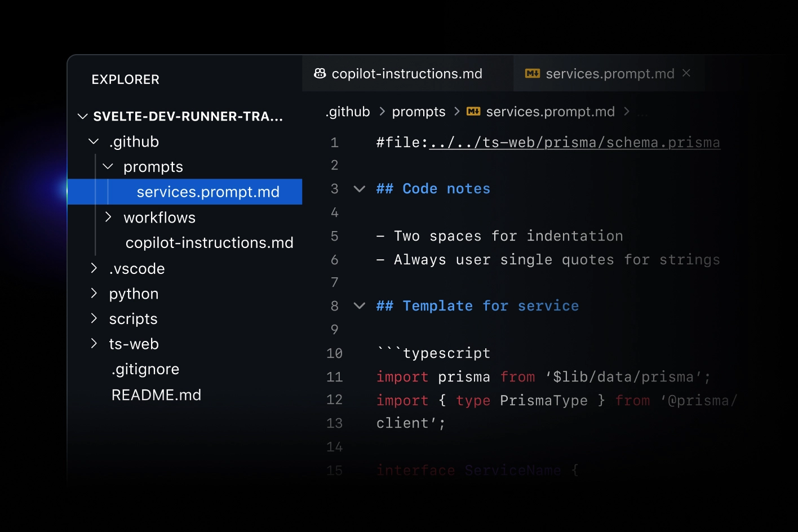798x532 pixels.
Task: Click prompts in the breadcrumb path
Action: point(418,111)
